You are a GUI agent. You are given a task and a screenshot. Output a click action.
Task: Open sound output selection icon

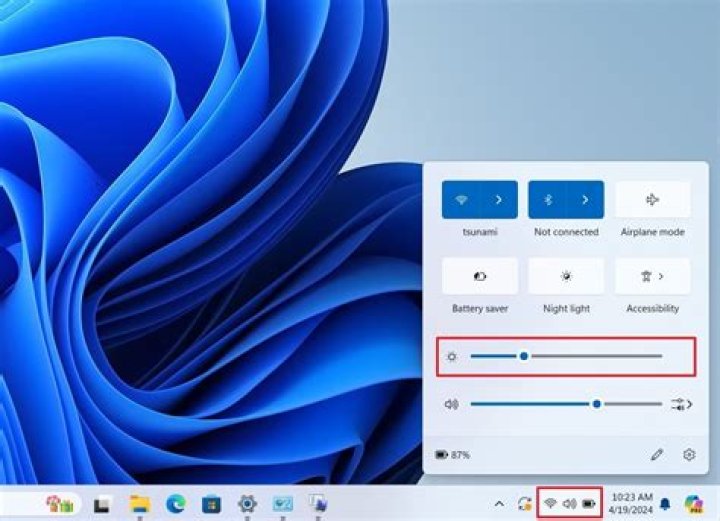click(x=681, y=404)
